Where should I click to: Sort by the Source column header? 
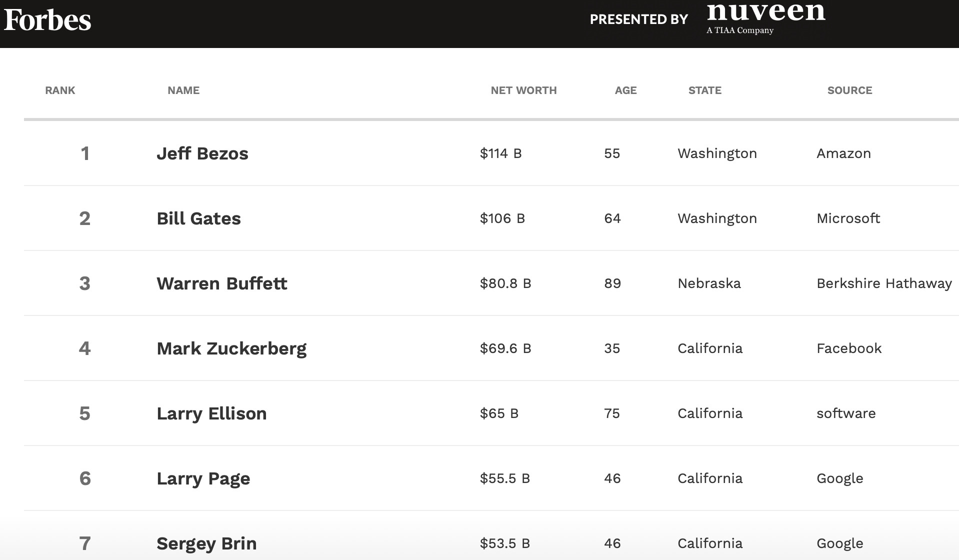click(x=849, y=90)
